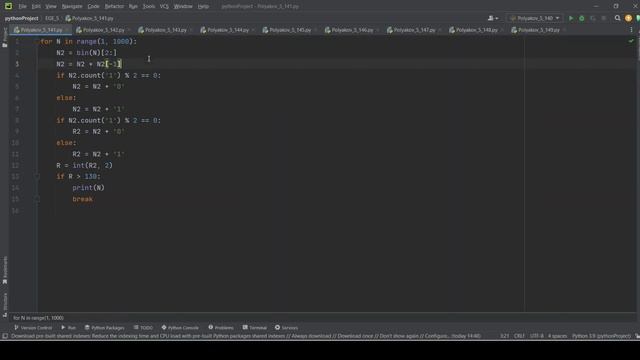
Task: Open the Python Console tool window
Action: pyautogui.click(x=180, y=328)
